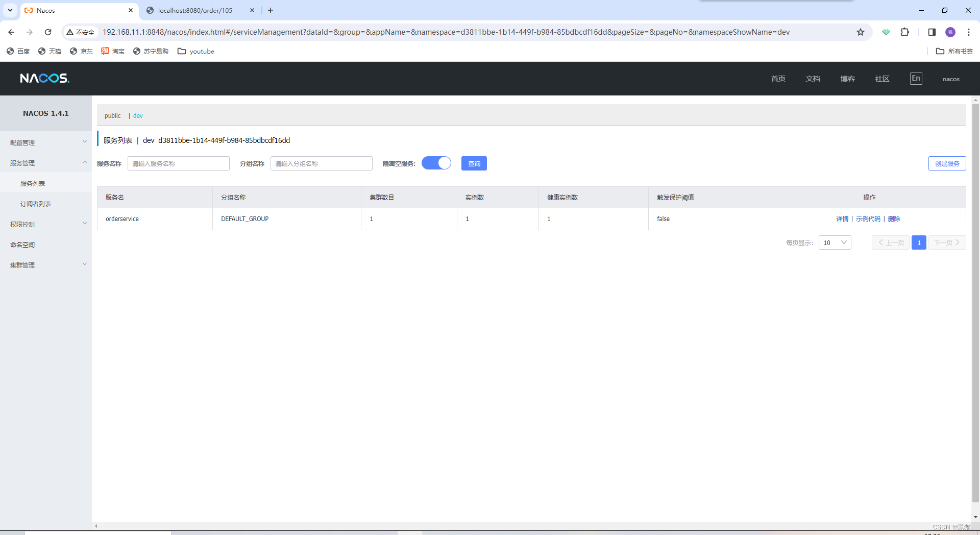Open the 天猫 bookmark
This screenshot has width=980, height=535.
(x=50, y=51)
